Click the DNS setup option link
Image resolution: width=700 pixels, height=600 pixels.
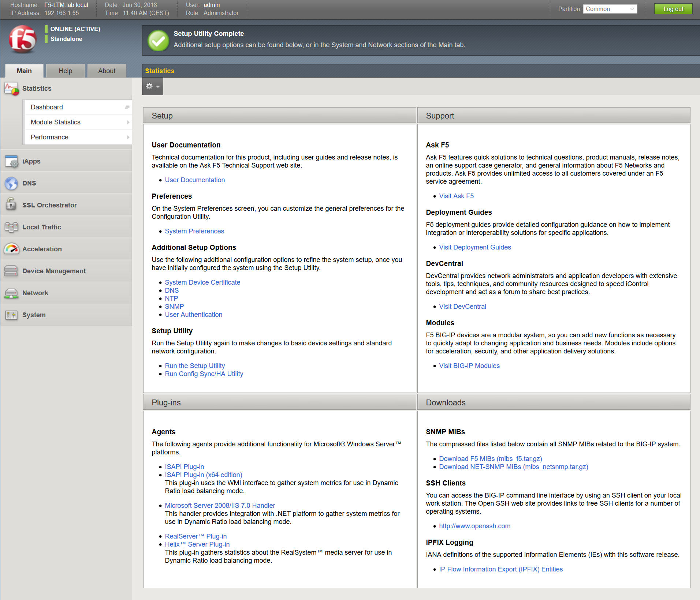[x=172, y=290]
